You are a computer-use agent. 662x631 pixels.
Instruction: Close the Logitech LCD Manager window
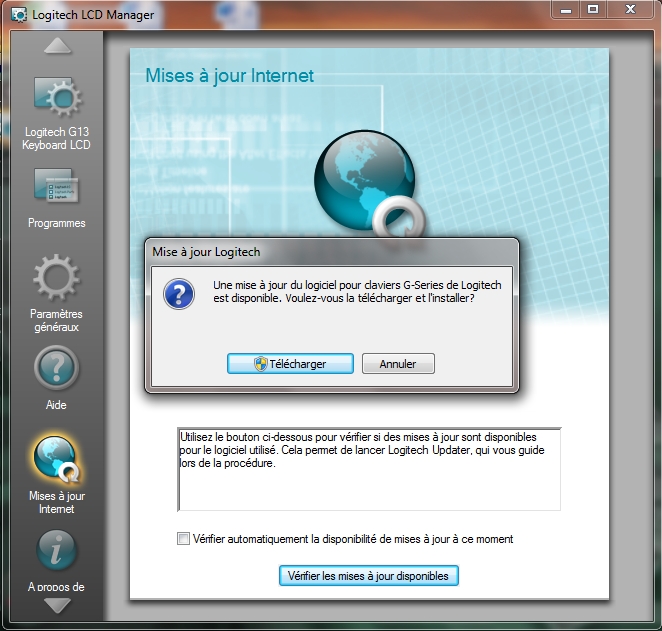click(x=630, y=9)
